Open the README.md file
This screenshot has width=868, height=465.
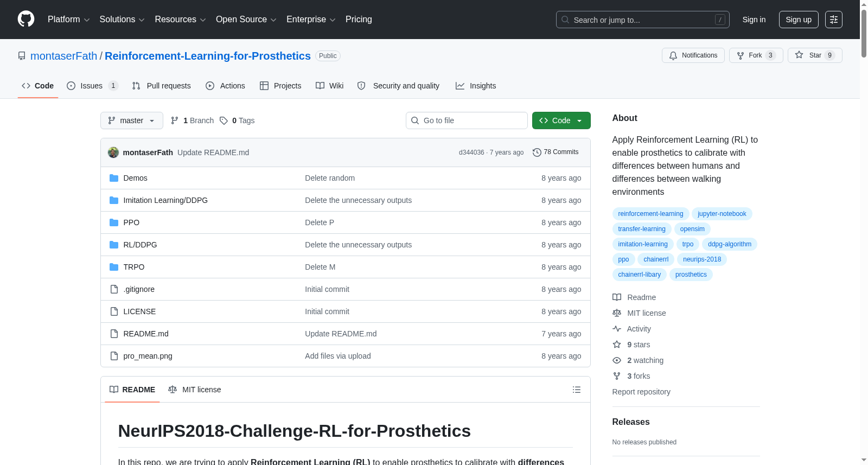[x=146, y=334]
